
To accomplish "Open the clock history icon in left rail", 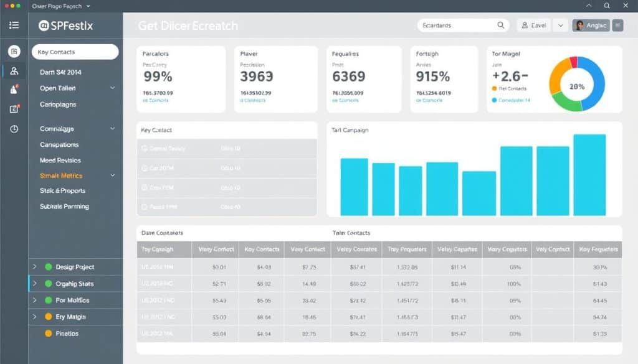I will pos(14,129).
